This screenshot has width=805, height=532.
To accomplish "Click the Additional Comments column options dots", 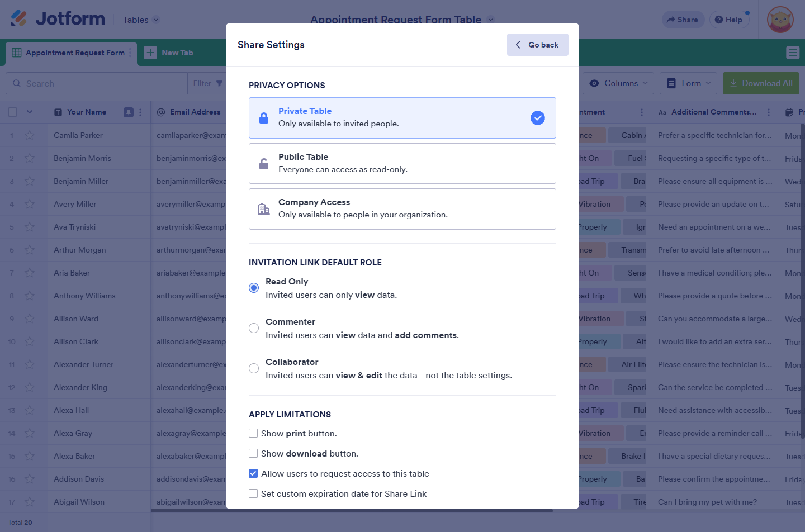I will (x=769, y=112).
